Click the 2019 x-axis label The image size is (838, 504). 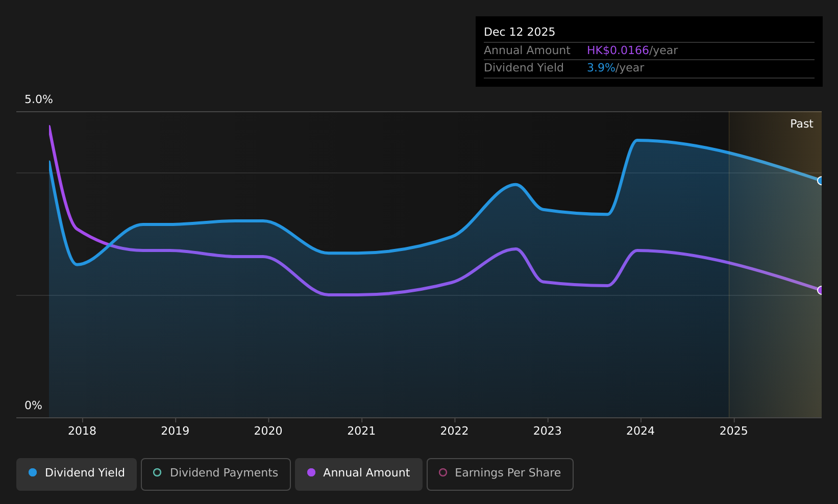pyautogui.click(x=175, y=431)
